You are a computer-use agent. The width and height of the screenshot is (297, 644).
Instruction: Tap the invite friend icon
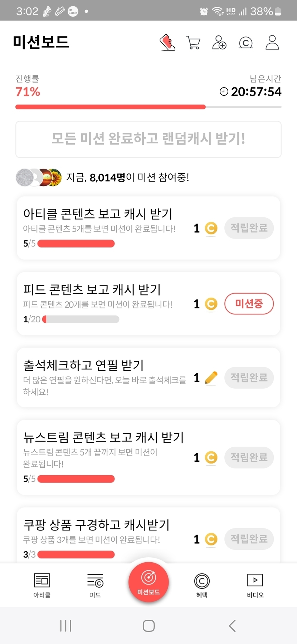pyautogui.click(x=219, y=43)
